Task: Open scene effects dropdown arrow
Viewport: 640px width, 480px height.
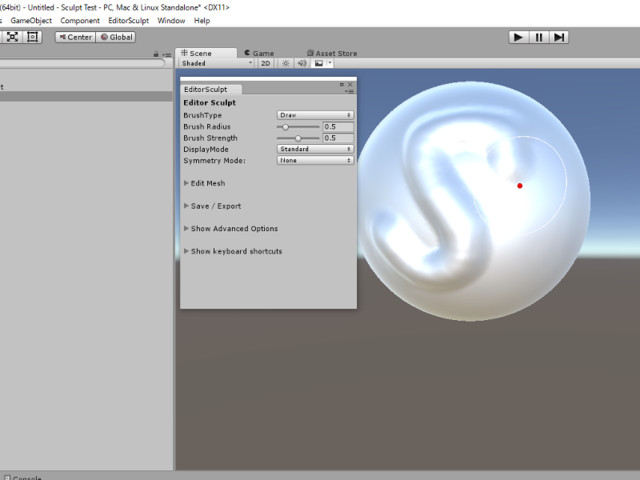Action: [330, 63]
